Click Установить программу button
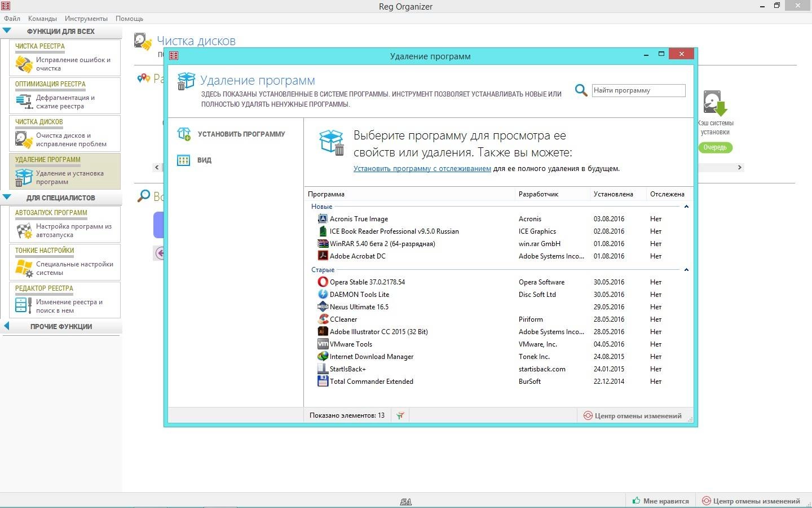Viewport: 812px width, 508px height. click(231, 134)
